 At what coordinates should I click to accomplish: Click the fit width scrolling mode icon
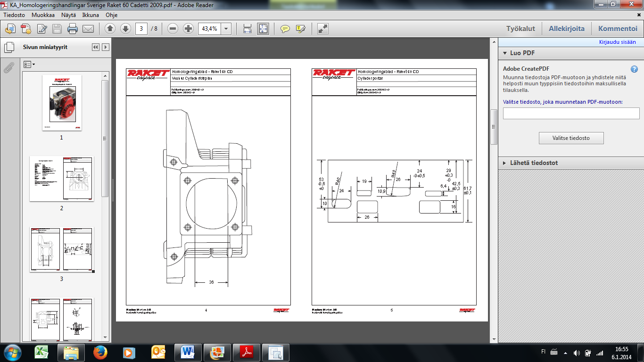coord(248,29)
